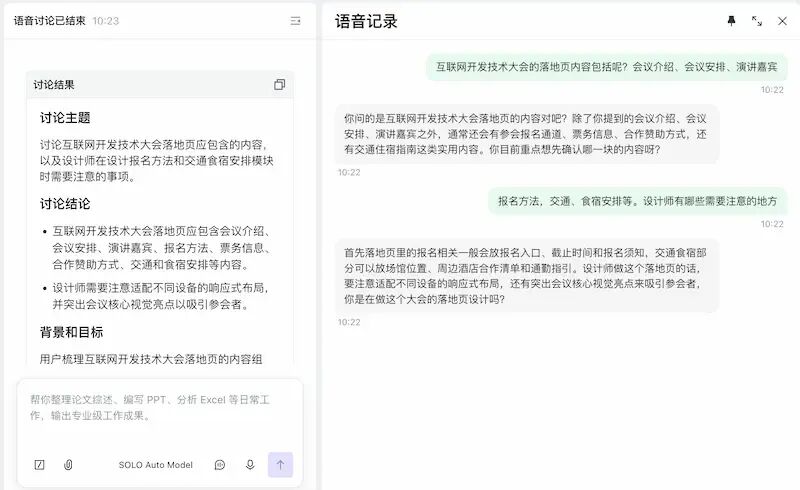Click the green message starting 报名方法，交通
The image size is (800, 490).
pyautogui.click(x=638, y=201)
